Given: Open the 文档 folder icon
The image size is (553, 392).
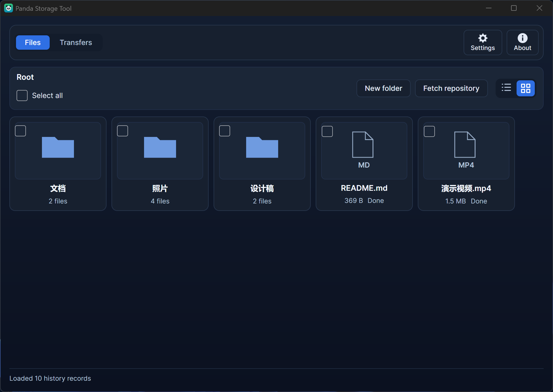Looking at the screenshot, I should coord(58,147).
